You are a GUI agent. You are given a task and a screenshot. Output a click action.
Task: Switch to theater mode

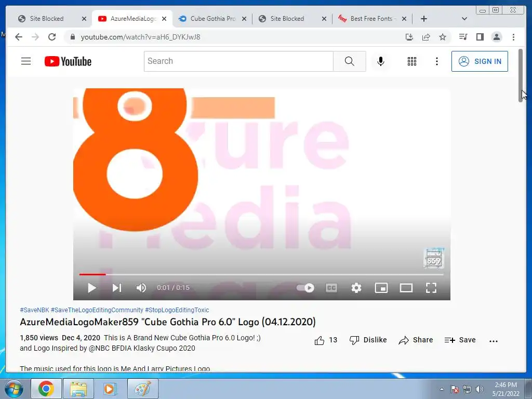pos(406,288)
